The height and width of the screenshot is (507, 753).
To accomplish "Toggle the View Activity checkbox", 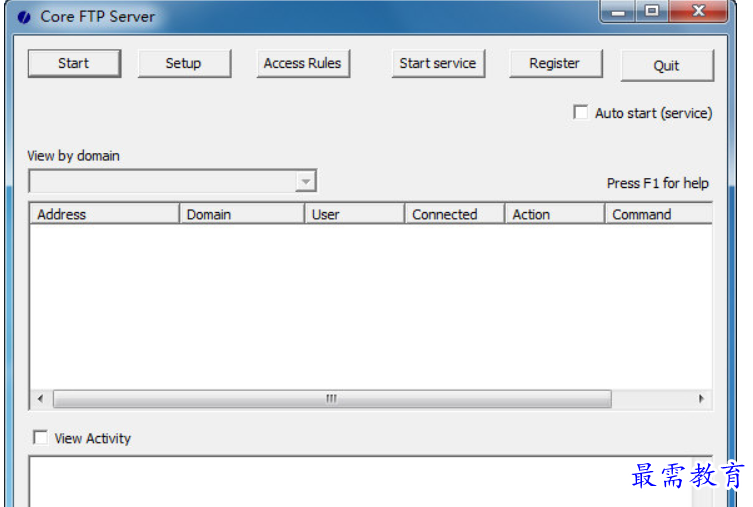I will coord(40,437).
